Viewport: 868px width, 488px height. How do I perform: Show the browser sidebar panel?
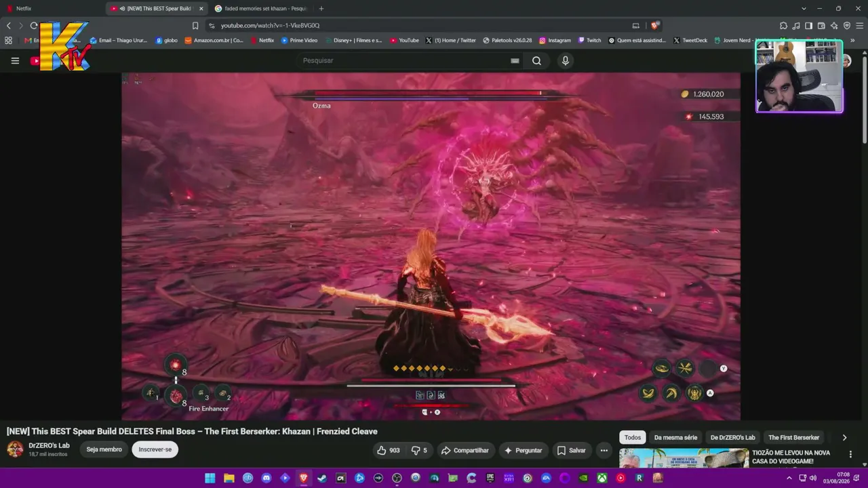point(808,26)
